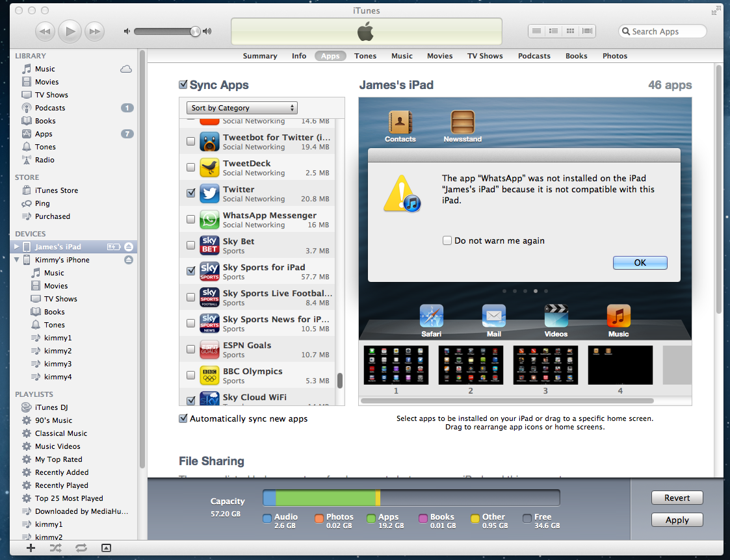Screen dimensions: 730x560
Task: Select home screen thumbnail 3
Action: click(x=545, y=365)
